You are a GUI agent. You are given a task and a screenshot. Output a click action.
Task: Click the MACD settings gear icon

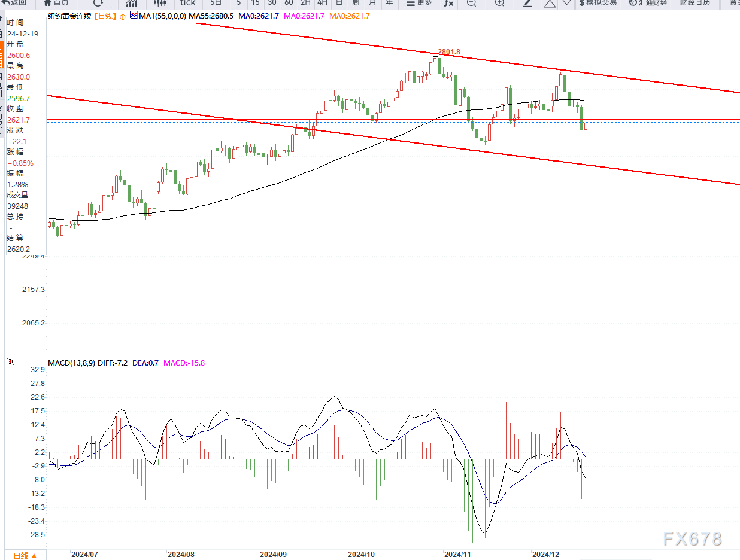pyautogui.click(x=10, y=361)
